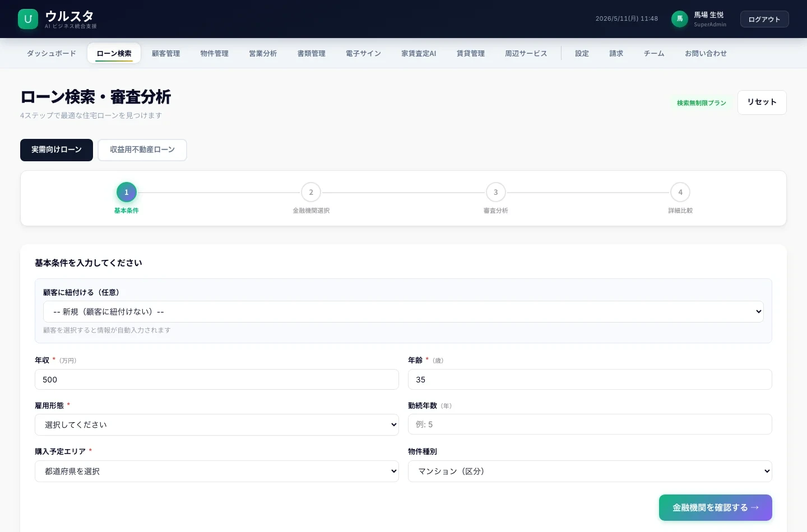Open the ダッシュボード tab
This screenshot has height=532, width=807.
52,54
